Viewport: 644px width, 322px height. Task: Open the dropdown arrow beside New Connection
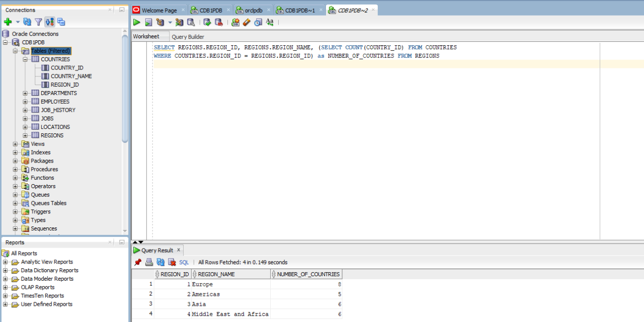coord(18,22)
